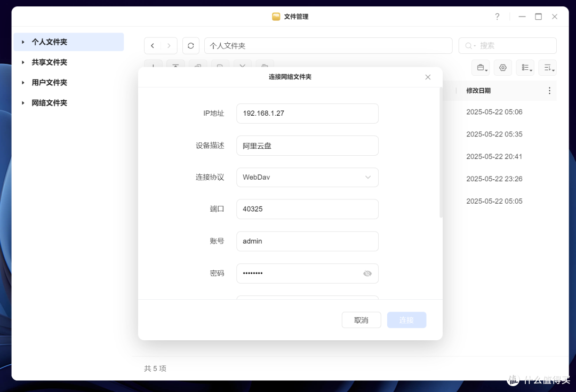Change list view mode icon
The image size is (576, 392).
coord(525,68)
